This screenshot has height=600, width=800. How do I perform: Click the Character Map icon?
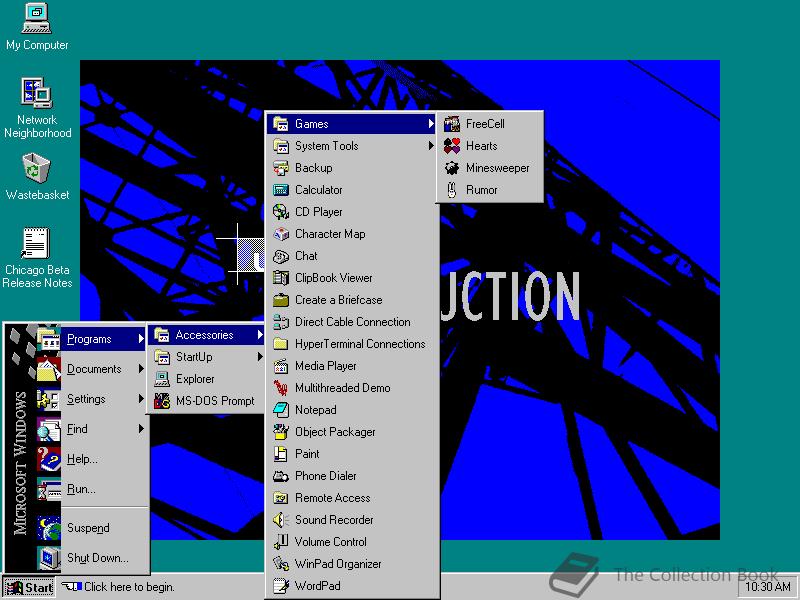pyautogui.click(x=281, y=234)
